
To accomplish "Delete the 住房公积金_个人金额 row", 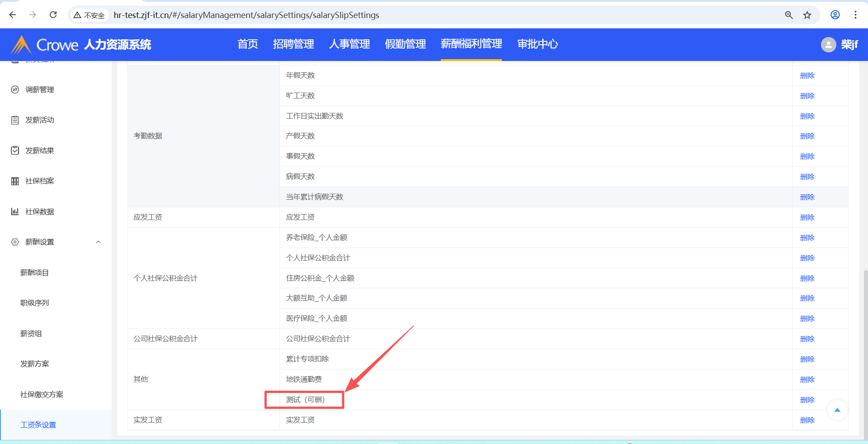I will click(807, 278).
